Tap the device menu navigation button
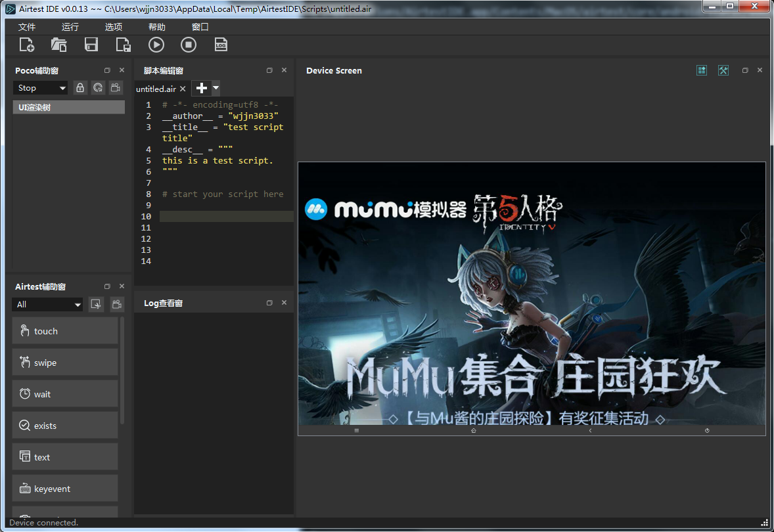774x532 pixels. point(356,430)
